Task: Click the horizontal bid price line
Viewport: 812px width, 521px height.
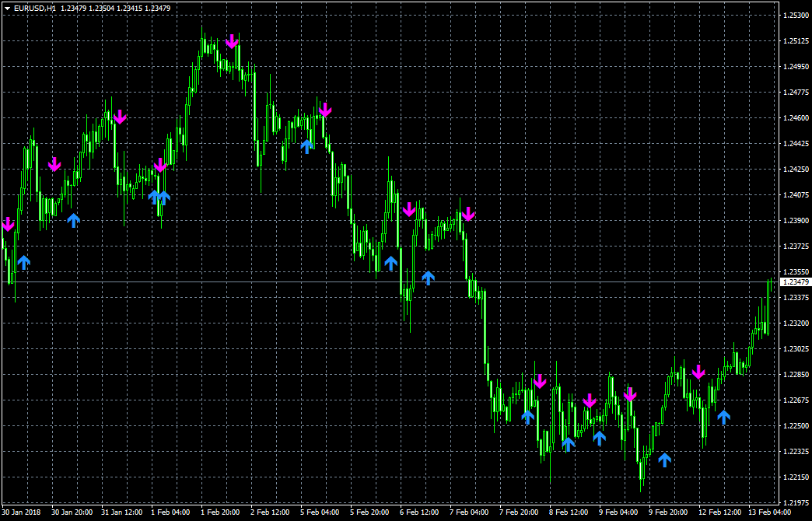Action: [x=390, y=282]
